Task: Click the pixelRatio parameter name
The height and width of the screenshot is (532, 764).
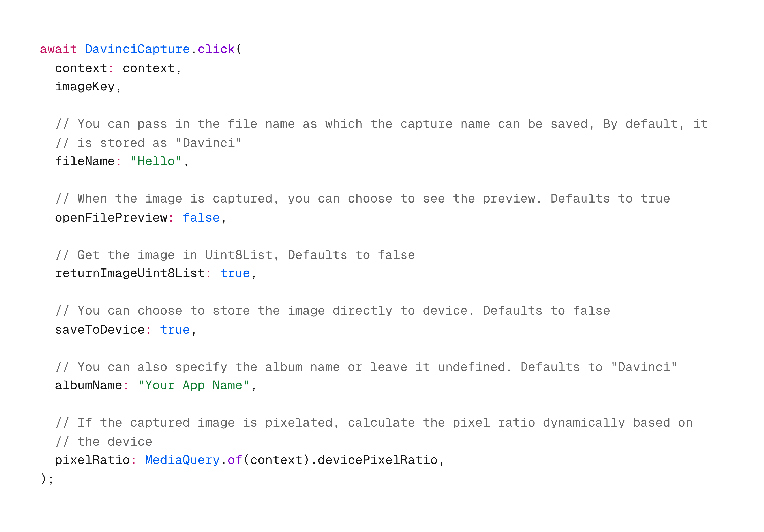Action: [92, 460]
